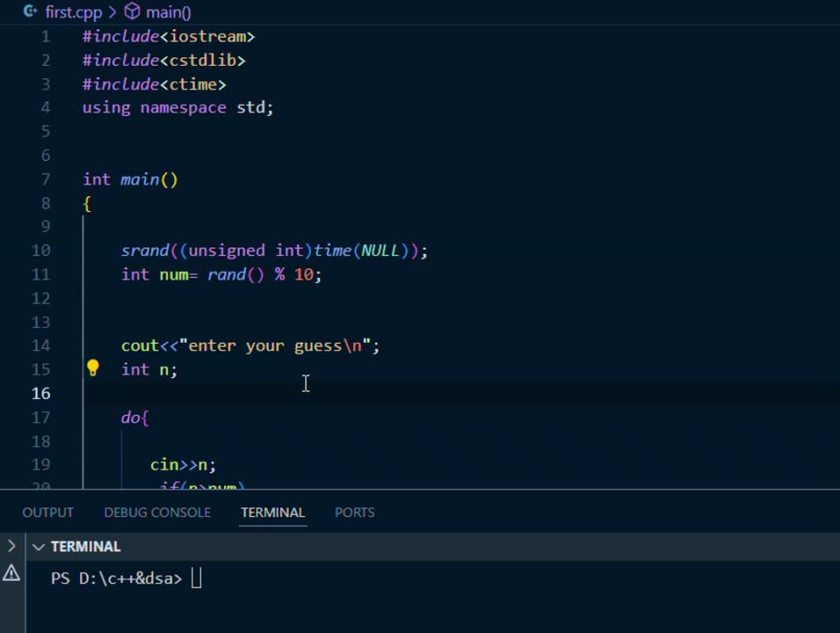840x633 pixels.
Task: Click the 'int n;' declaration
Action: coord(148,369)
